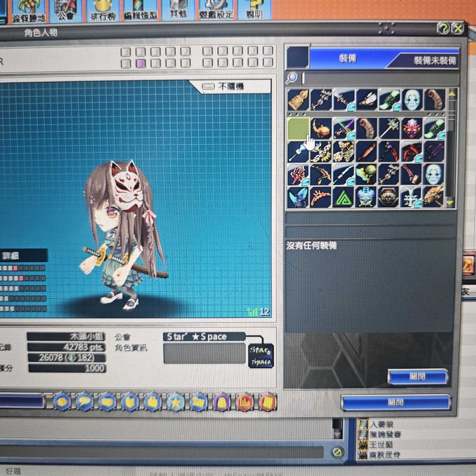Click the red bar-chart hexagon icon
The height and width of the screenshot is (476, 476).
click(x=245, y=402)
